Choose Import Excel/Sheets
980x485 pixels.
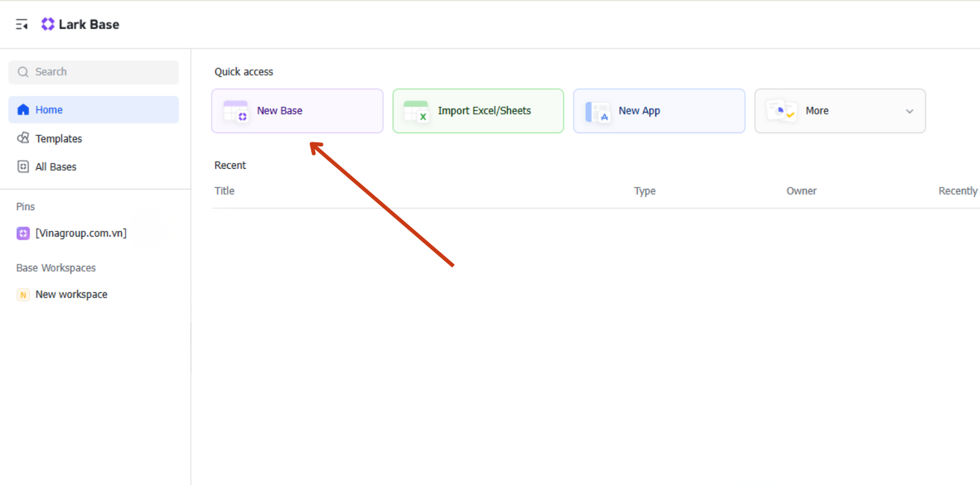[484, 111]
